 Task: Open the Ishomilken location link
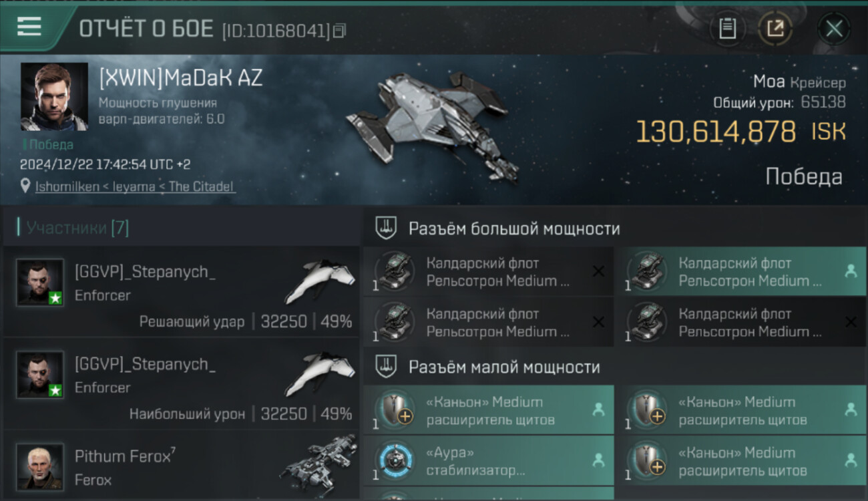[135, 186]
